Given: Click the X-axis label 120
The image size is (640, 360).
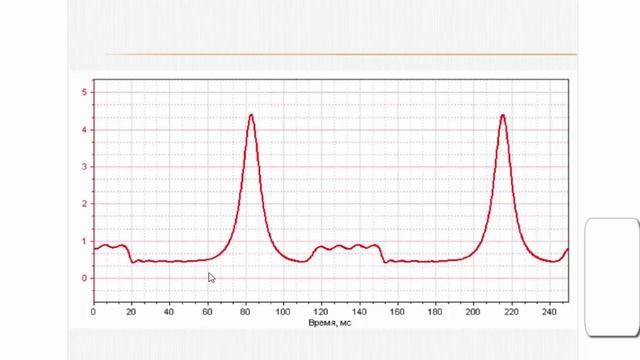Looking at the screenshot, I should (321, 312).
